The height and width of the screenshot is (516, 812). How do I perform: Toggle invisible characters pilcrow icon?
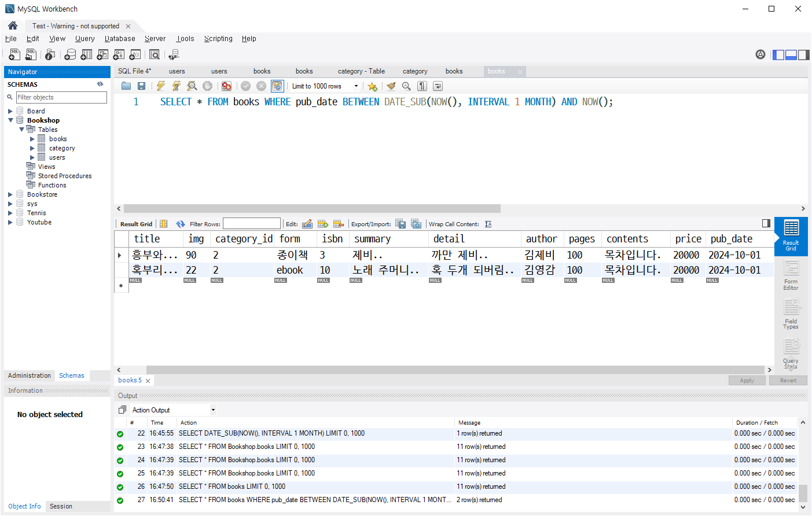tap(422, 86)
